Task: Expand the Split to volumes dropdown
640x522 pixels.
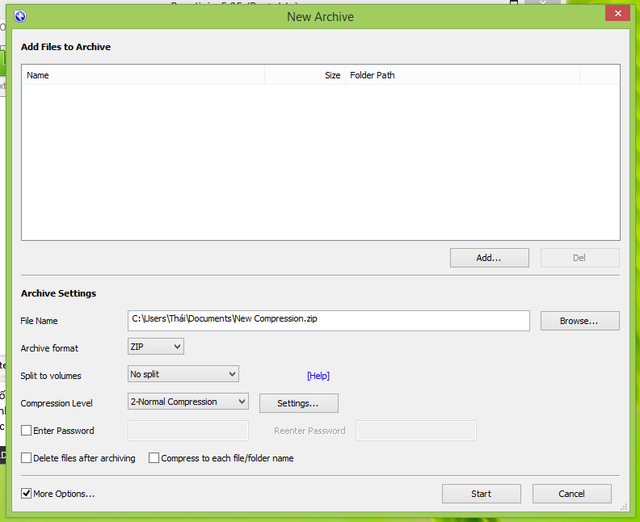Action: click(183, 374)
